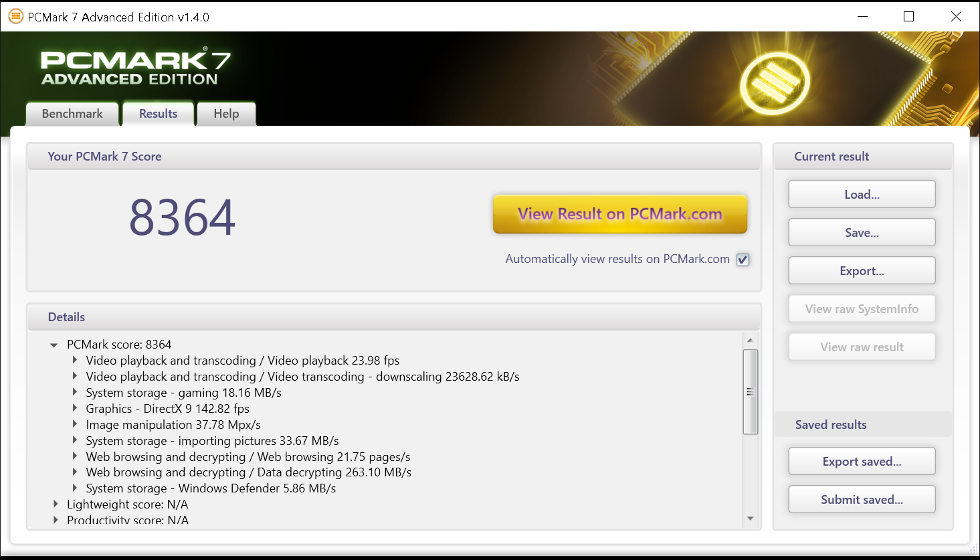Expand Web browsing 21.75 pages/s arrow

(75, 456)
